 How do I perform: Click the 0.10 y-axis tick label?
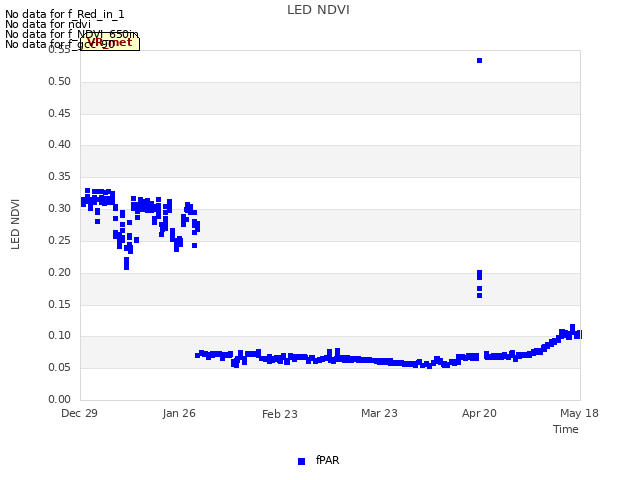[60, 336]
